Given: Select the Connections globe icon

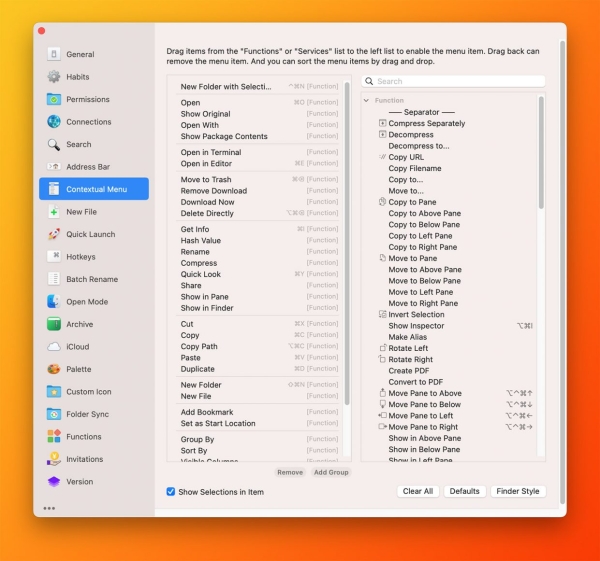Looking at the screenshot, I should (x=54, y=122).
